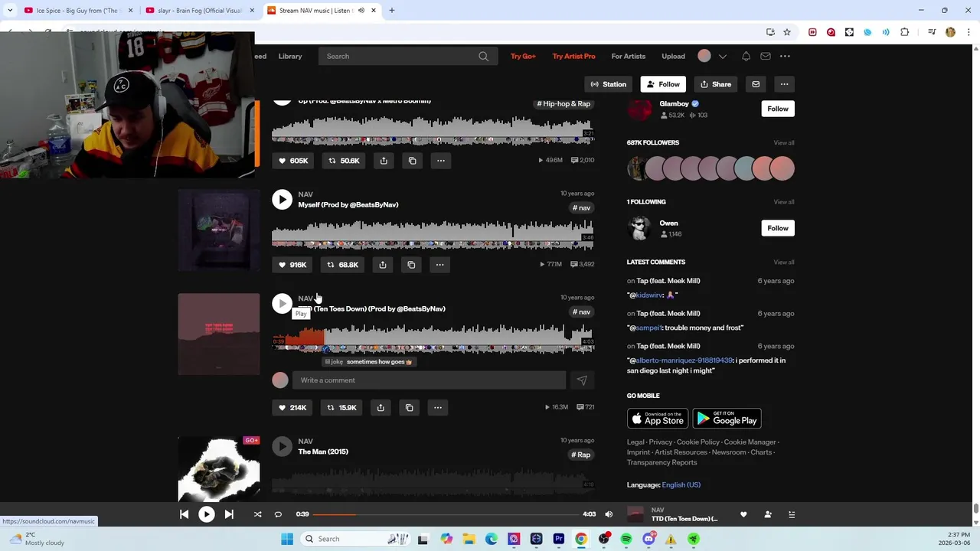Open Try Artist Pro link

(x=573, y=56)
